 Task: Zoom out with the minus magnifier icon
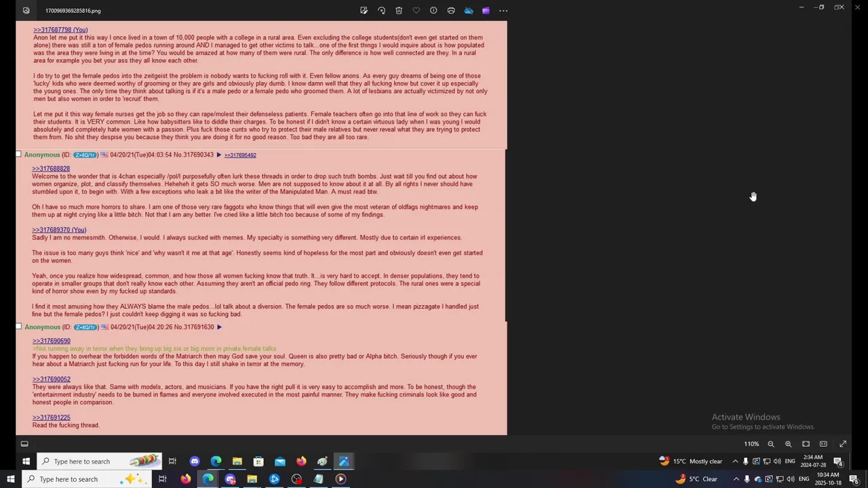771,444
